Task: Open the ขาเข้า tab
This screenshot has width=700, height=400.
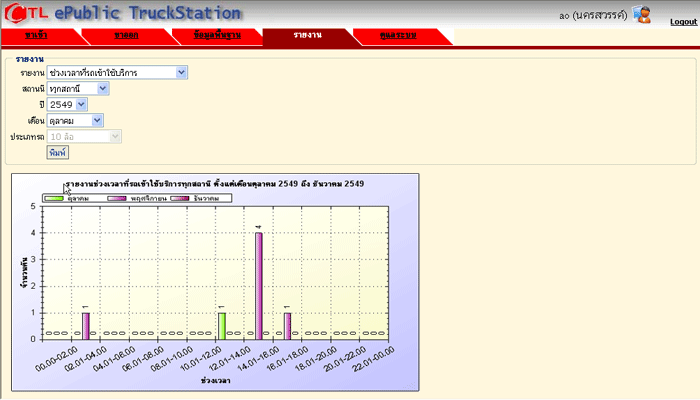Action: pos(36,35)
